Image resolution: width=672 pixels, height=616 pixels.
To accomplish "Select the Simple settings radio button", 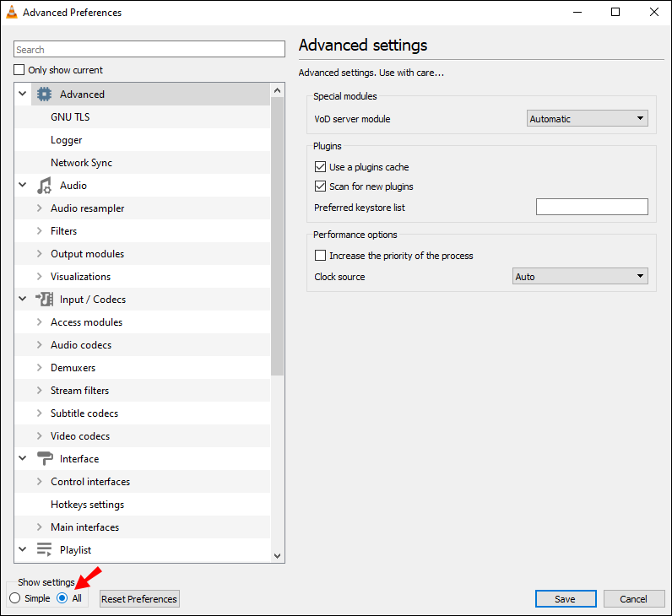I will (x=14, y=598).
